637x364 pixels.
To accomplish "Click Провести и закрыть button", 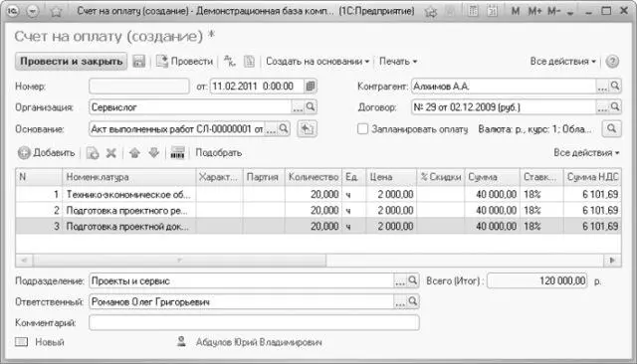I will click(71, 62).
